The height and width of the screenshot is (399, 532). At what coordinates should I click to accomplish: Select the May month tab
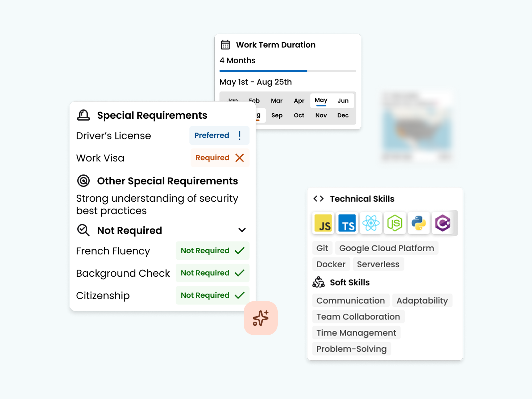point(321,101)
